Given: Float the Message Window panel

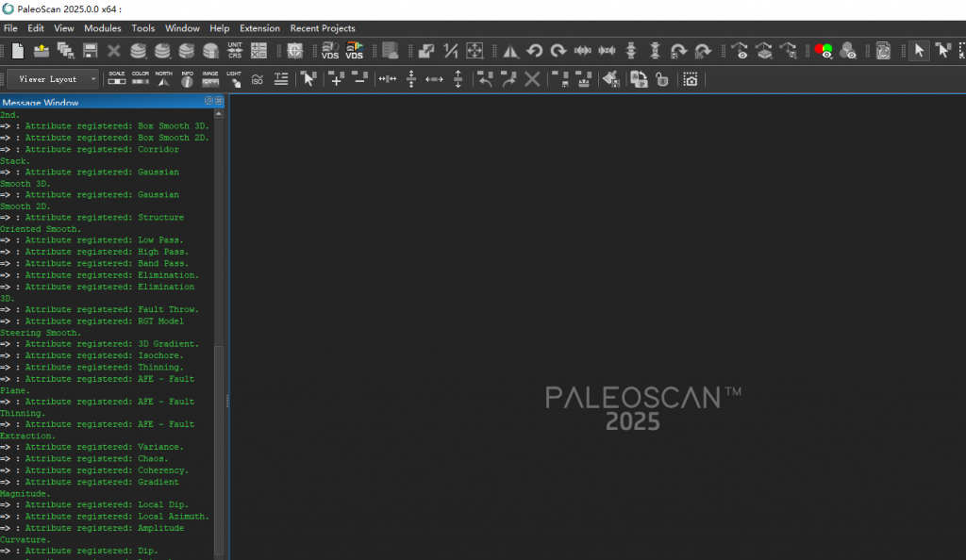Looking at the screenshot, I should [208, 102].
